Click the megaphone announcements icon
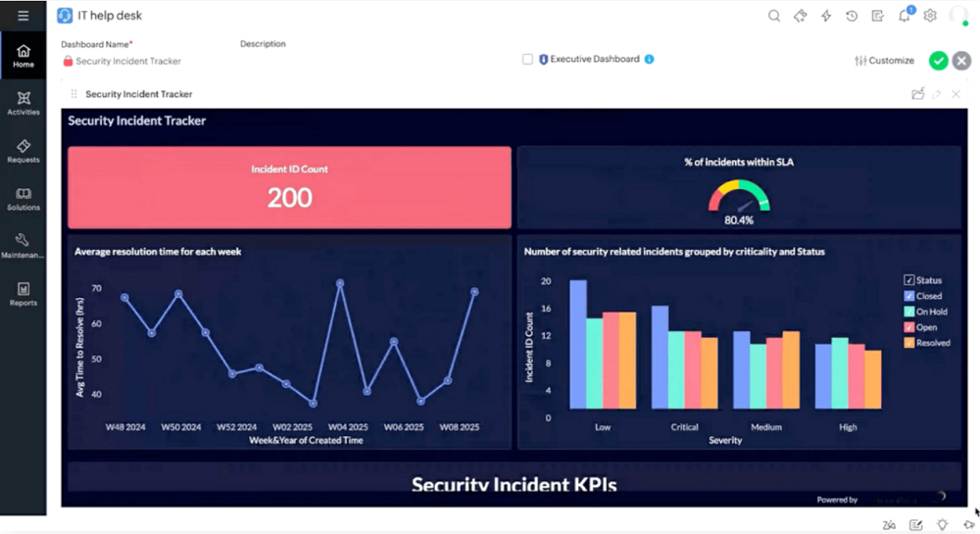The image size is (980, 534). (969, 524)
